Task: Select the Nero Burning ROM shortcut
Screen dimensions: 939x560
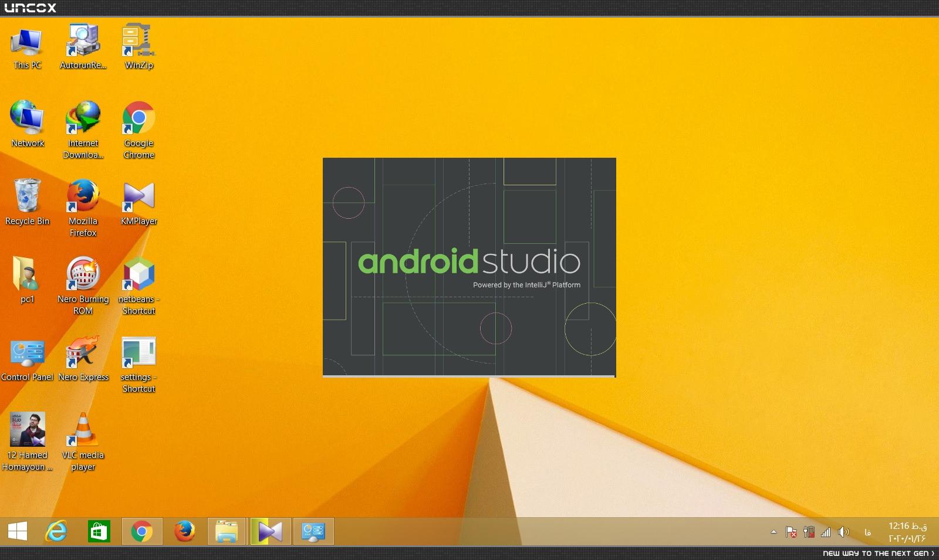Action: pos(83,286)
